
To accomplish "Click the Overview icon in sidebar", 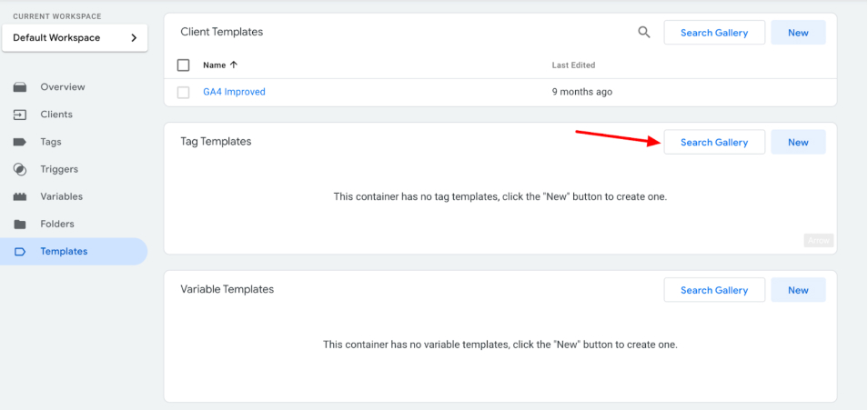I will 20,87.
